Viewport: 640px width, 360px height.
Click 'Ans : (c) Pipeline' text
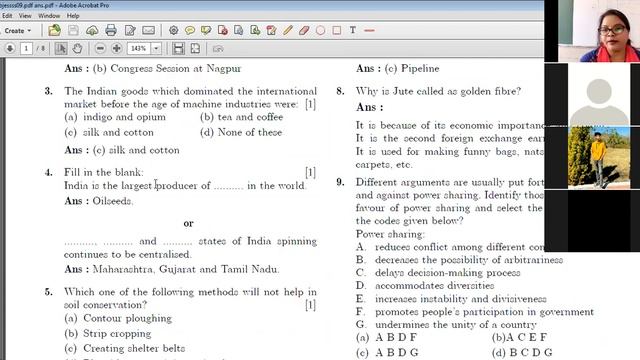click(398, 68)
